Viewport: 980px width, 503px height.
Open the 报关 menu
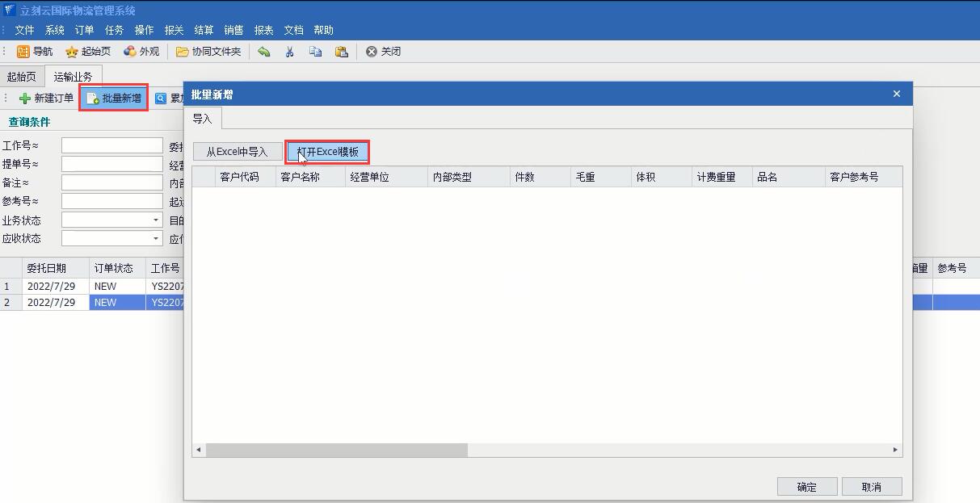coord(174,30)
